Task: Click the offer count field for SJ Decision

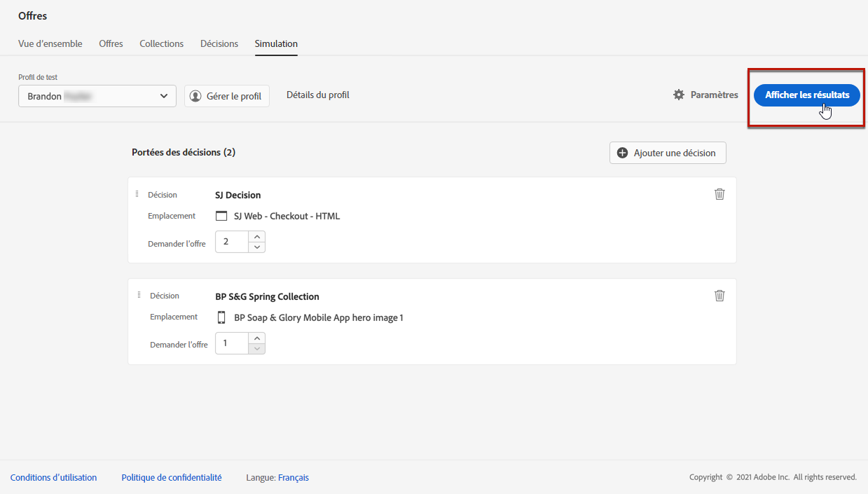Action: click(x=232, y=242)
